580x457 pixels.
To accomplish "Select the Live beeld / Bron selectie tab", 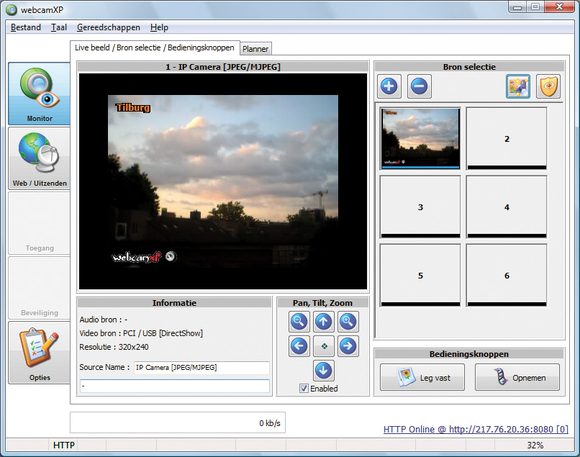I will click(155, 48).
